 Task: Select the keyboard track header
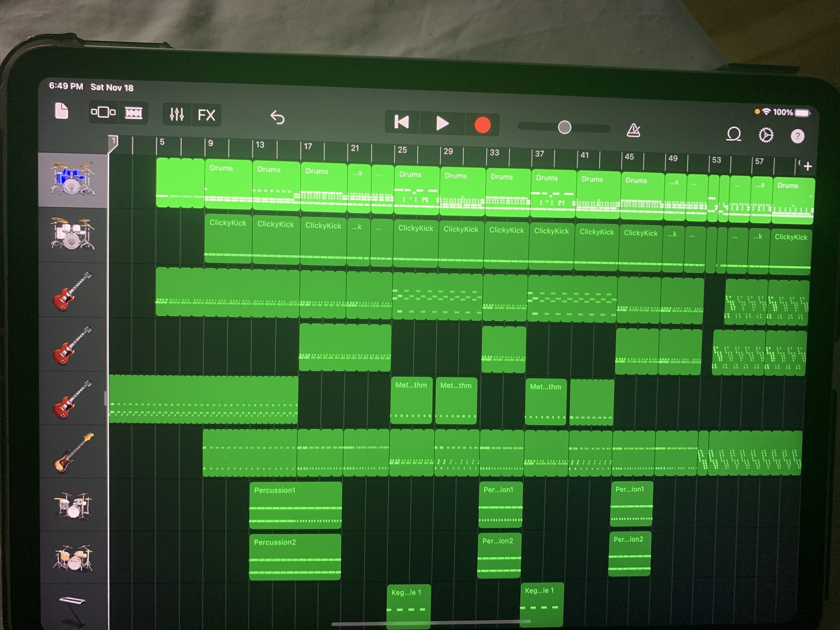[73, 607]
